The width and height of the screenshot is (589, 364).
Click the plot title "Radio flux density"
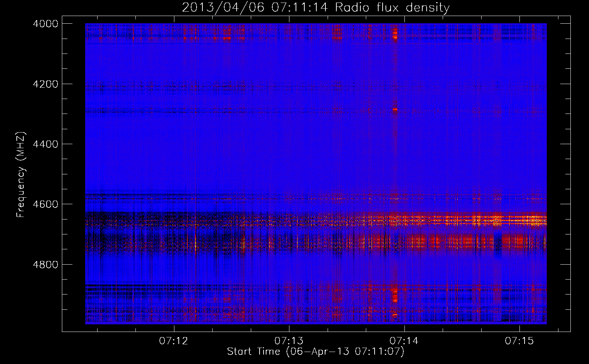click(x=392, y=8)
